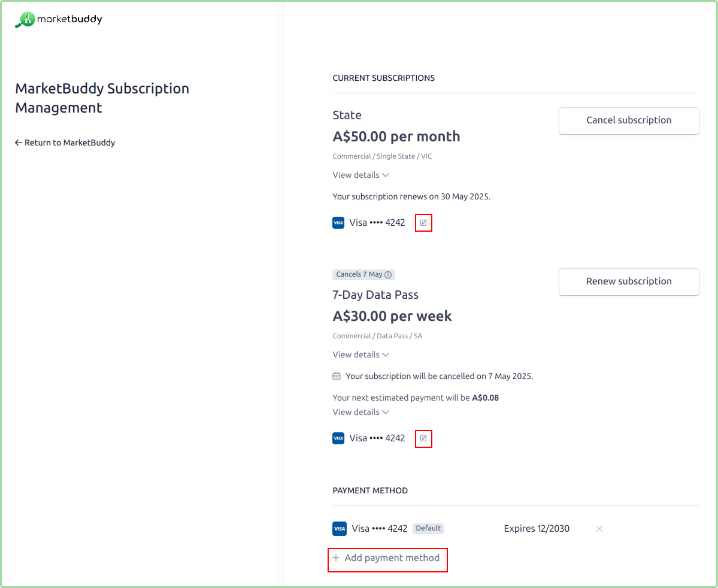Image resolution: width=718 pixels, height=588 pixels.
Task: Click the plus icon next to Add payment method
Action: [x=337, y=557]
